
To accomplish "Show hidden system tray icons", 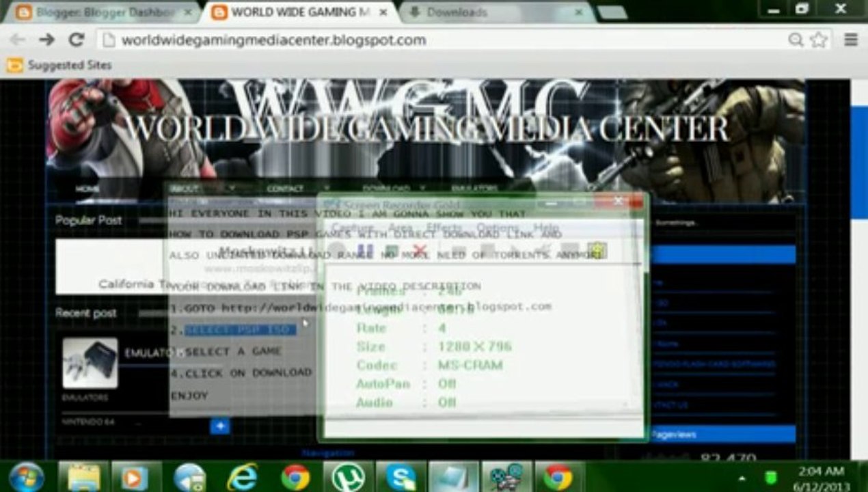I will pyautogui.click(x=742, y=477).
